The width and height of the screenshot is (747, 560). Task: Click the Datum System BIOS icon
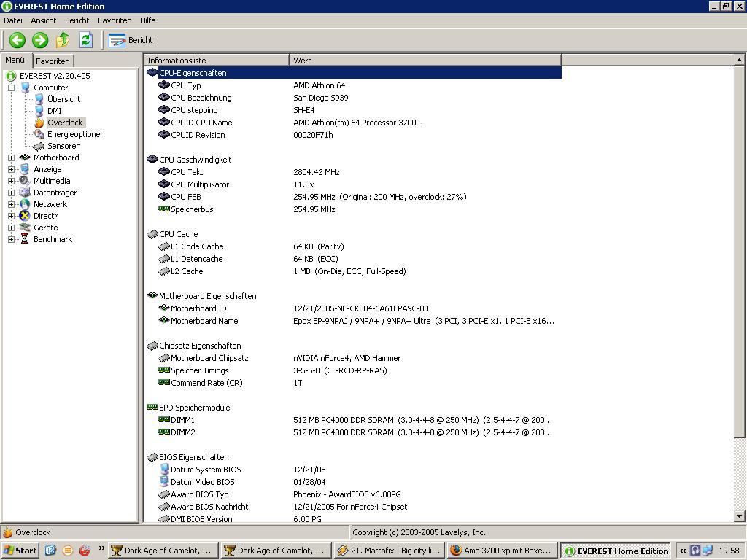click(x=164, y=469)
